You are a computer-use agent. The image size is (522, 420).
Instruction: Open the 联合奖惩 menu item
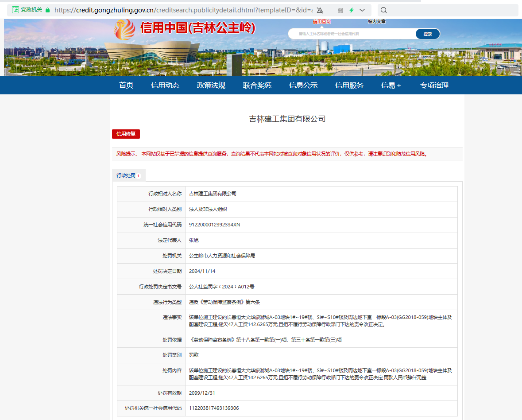click(257, 86)
